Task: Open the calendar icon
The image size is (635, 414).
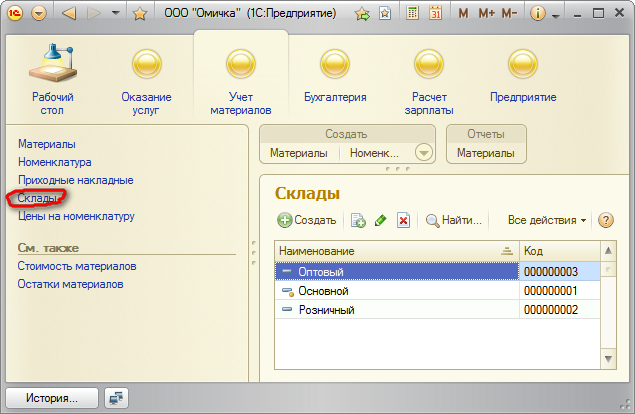Action: click(435, 13)
